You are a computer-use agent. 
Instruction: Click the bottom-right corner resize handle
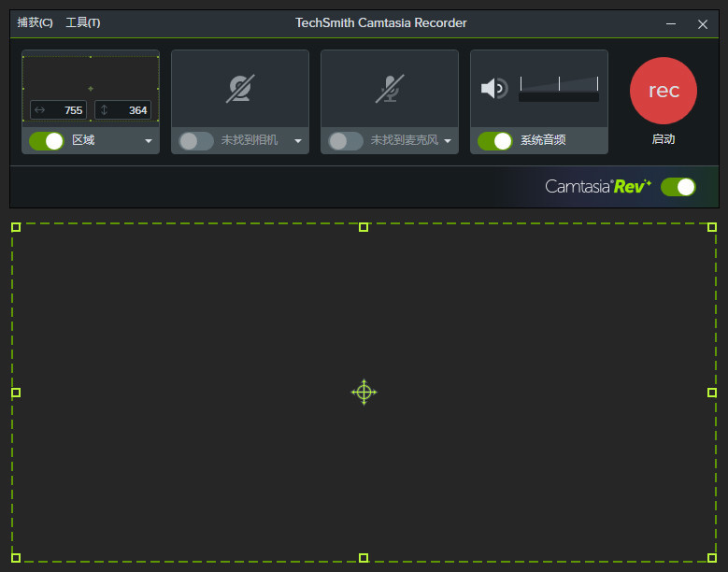711,557
